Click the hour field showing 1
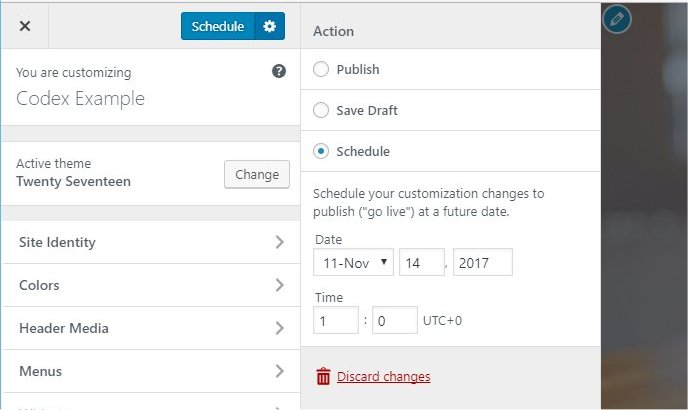Image resolution: width=688 pixels, height=410 pixels. (335, 321)
